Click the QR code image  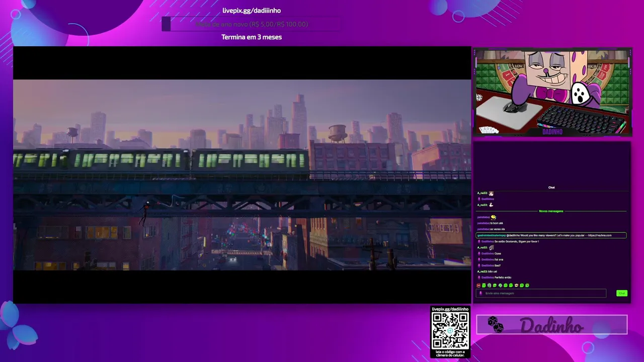pos(450,330)
